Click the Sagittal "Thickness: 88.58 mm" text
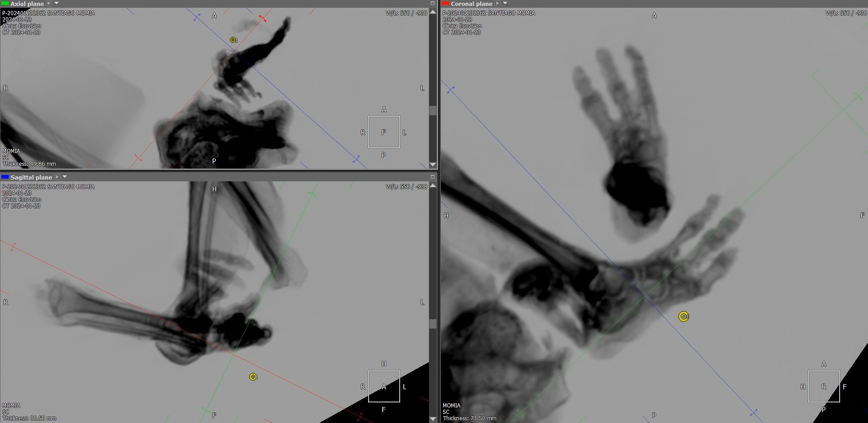Screen dimensions: 868x423 coord(29,418)
